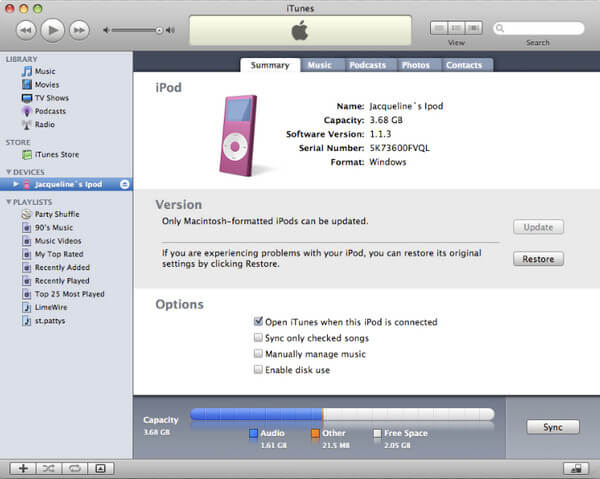Adjust the volume slider knob
Screen dimensions: 600x479
click(159, 30)
